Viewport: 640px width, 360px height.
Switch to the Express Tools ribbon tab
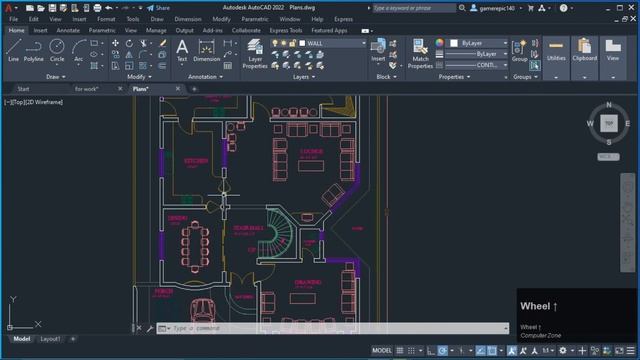[x=286, y=30]
